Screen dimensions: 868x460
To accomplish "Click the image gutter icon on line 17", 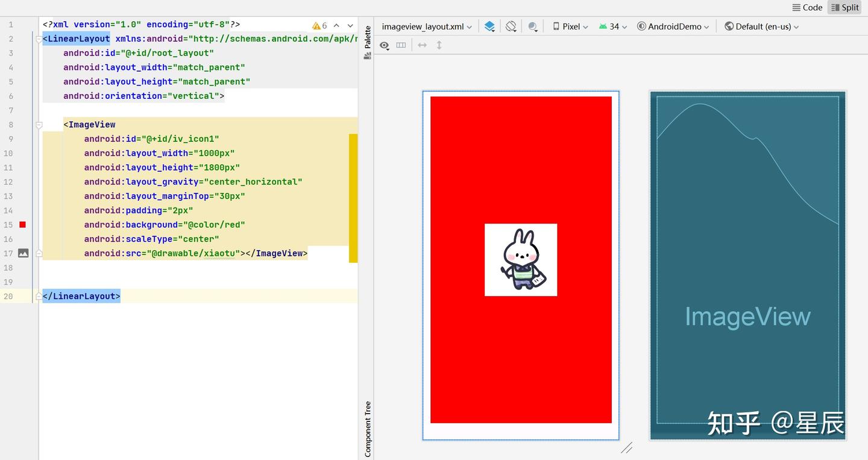I will pos(23,253).
